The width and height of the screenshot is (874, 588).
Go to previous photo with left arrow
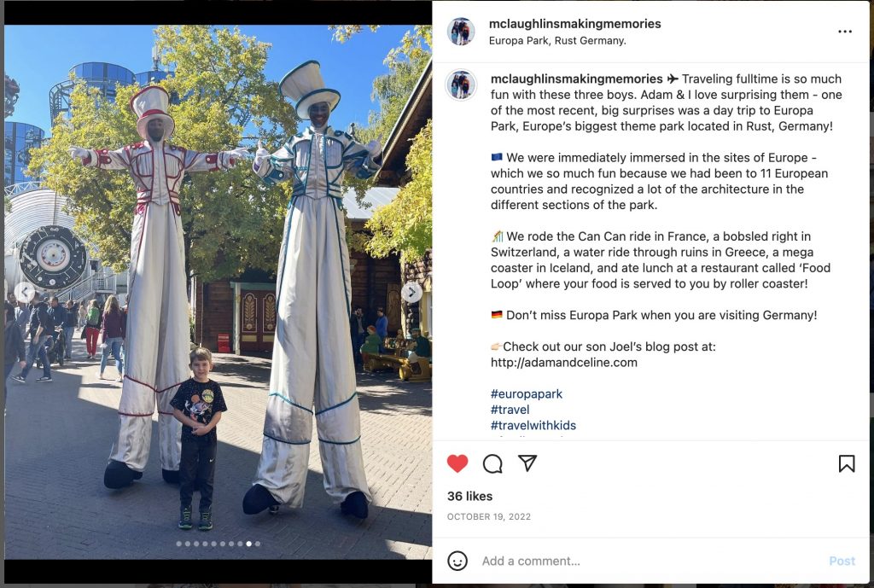pos(25,292)
